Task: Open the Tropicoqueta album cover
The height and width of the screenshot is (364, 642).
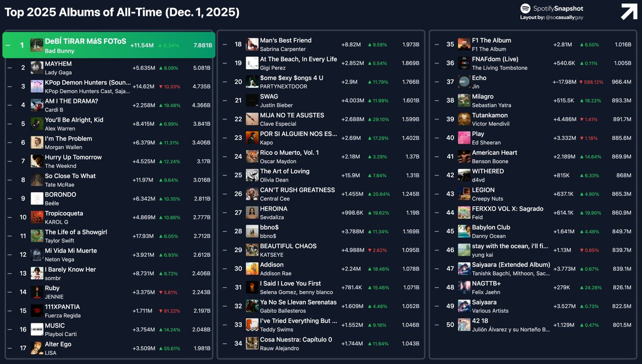Action: (x=37, y=217)
